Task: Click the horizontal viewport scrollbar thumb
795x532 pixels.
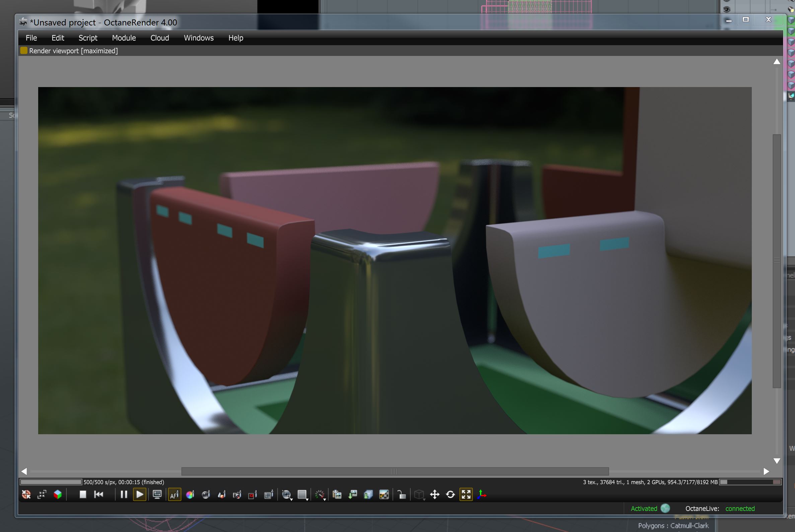Action: click(394, 471)
